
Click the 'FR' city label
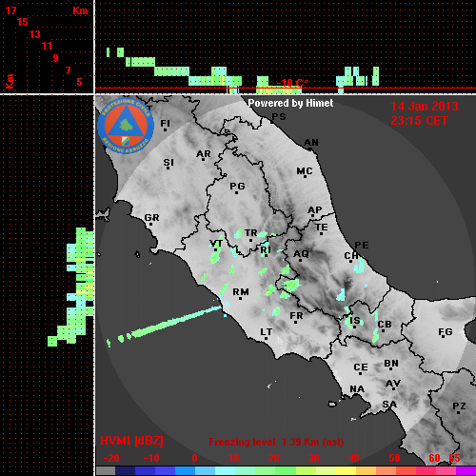click(296, 316)
